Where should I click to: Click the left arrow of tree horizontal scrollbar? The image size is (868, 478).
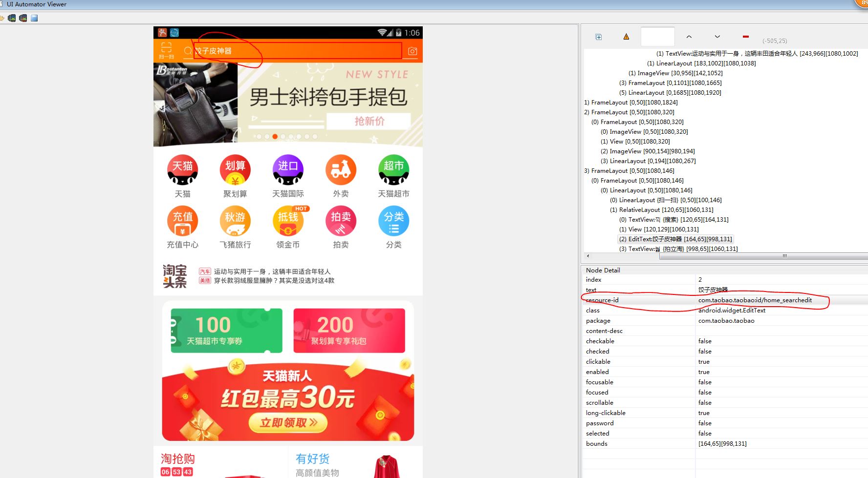[588, 256]
